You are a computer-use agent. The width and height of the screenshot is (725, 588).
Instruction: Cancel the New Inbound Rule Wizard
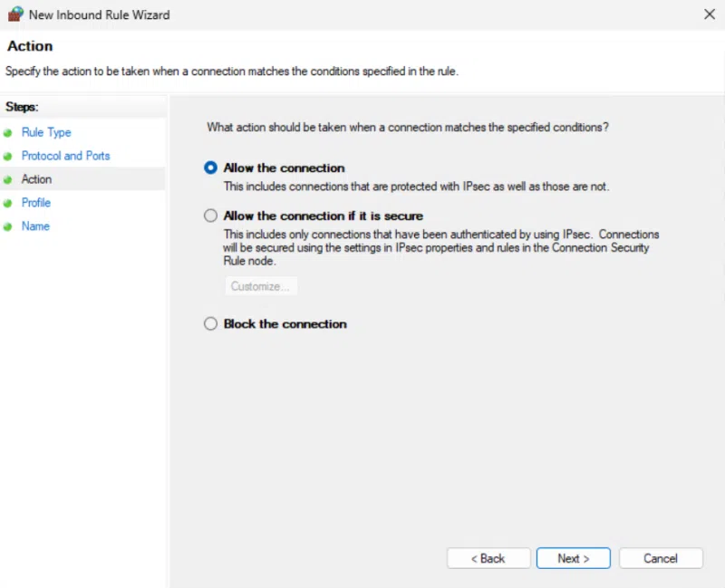click(661, 558)
